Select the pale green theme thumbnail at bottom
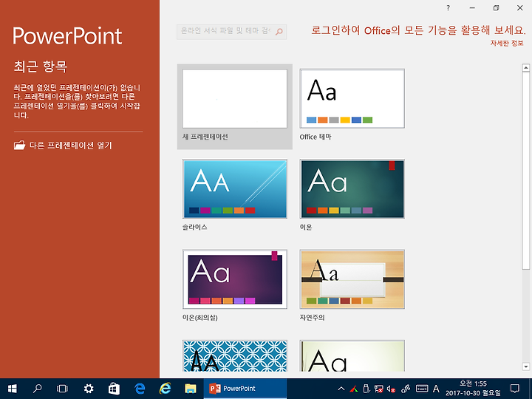The image size is (532, 399). [352, 355]
